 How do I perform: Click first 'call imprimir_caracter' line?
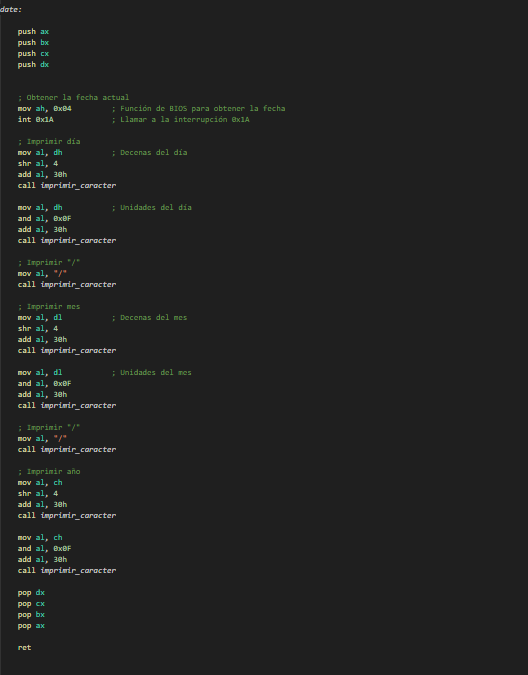point(67,186)
